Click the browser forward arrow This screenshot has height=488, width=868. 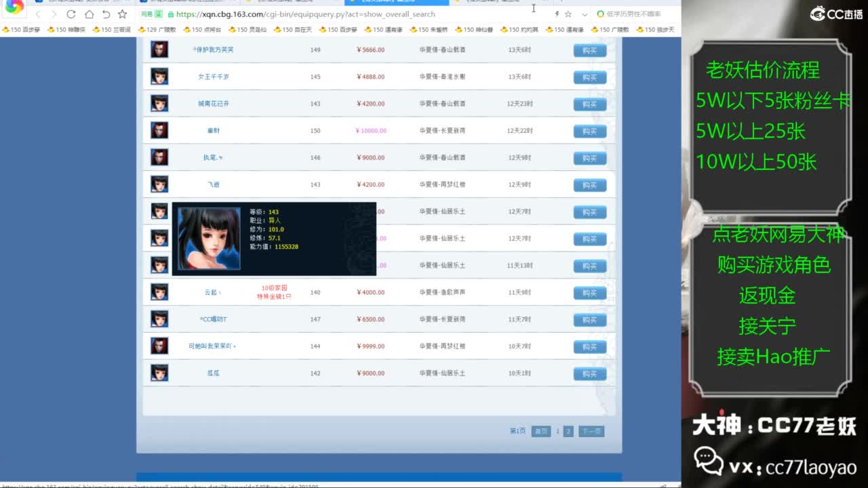[x=54, y=14]
